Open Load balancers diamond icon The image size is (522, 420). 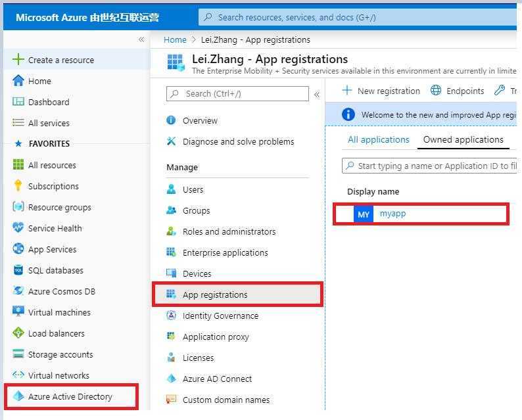[x=18, y=333]
